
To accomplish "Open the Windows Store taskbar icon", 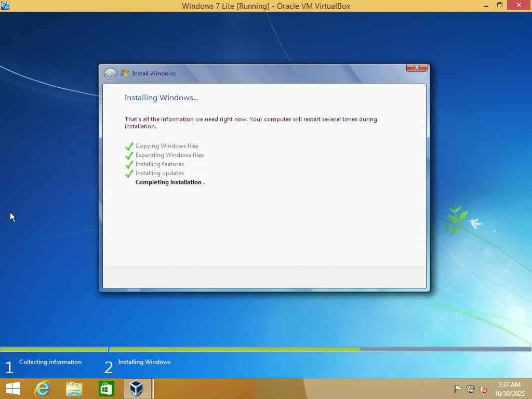I will click(x=106, y=389).
